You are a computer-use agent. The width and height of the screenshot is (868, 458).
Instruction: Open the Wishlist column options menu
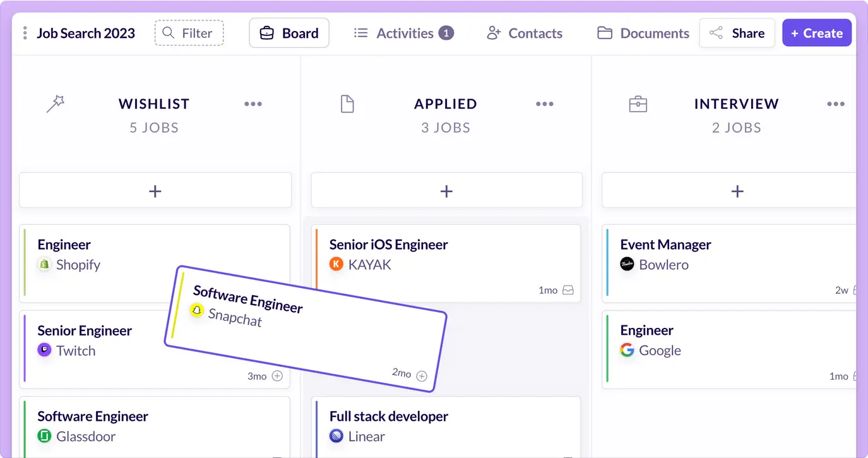tap(253, 104)
